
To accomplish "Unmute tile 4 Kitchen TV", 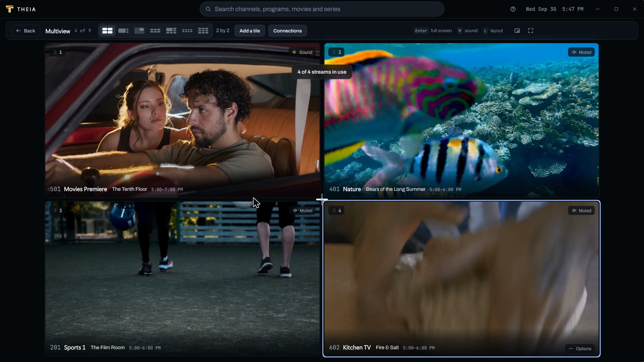I will pyautogui.click(x=581, y=211).
